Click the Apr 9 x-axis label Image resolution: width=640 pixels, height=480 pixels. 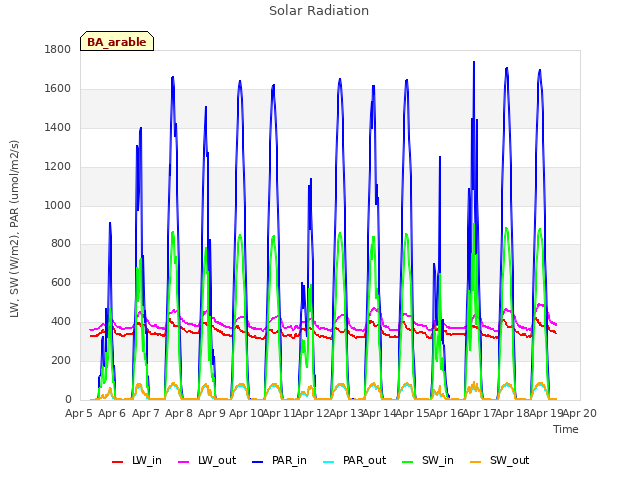[212, 413]
